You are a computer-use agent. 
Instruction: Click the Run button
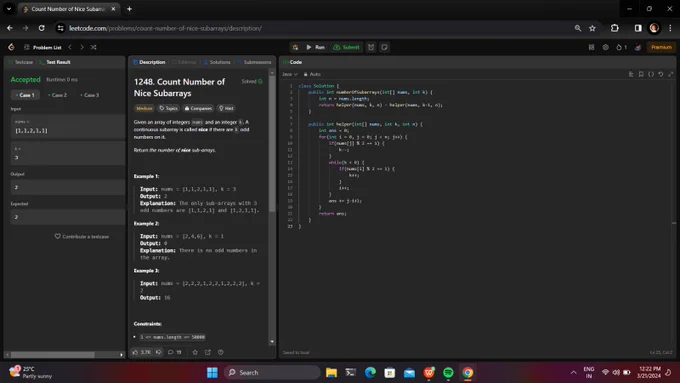(x=316, y=47)
